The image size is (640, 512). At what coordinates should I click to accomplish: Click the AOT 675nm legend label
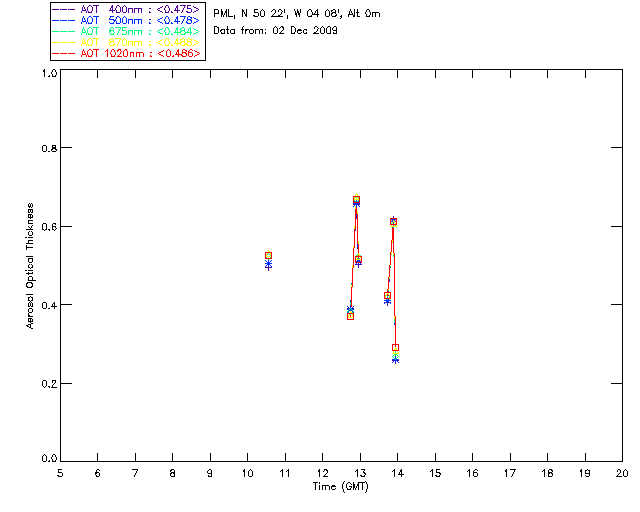point(140,31)
